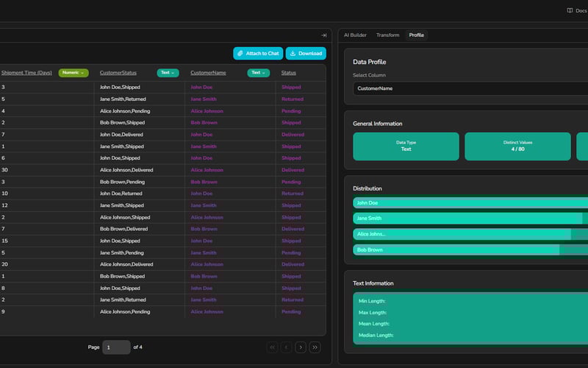Open the Numeric type dropdown for Shipment Time
588x368 pixels.
point(73,73)
